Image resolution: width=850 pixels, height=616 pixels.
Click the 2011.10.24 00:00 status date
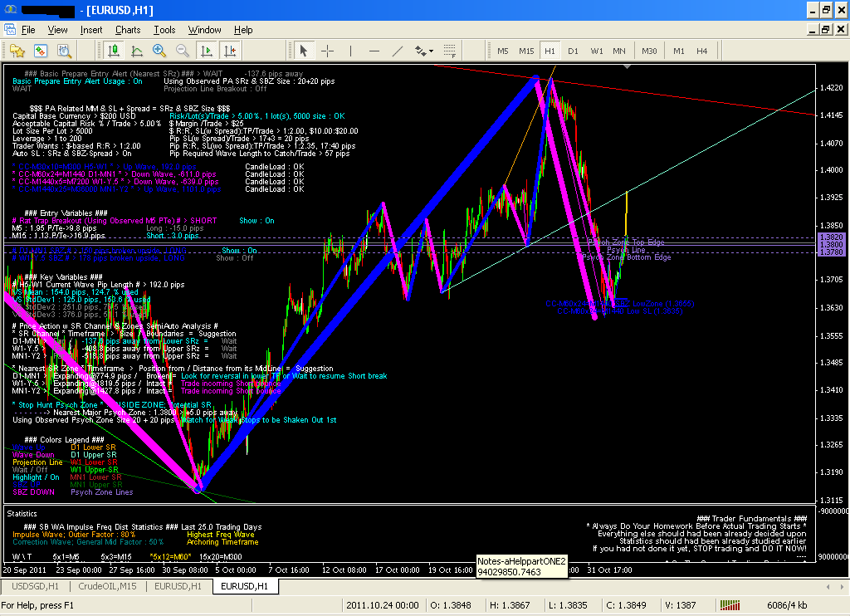click(x=382, y=605)
